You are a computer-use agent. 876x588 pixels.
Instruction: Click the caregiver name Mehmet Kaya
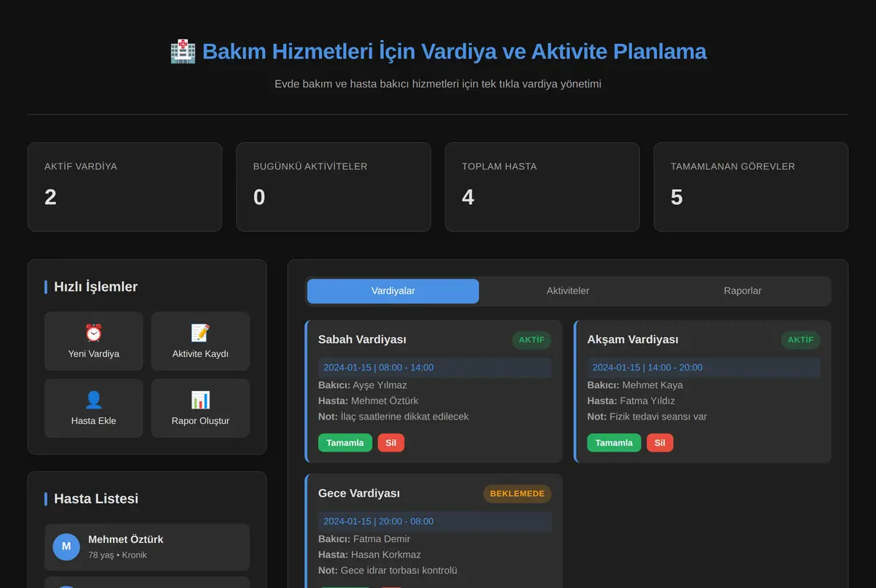click(653, 385)
